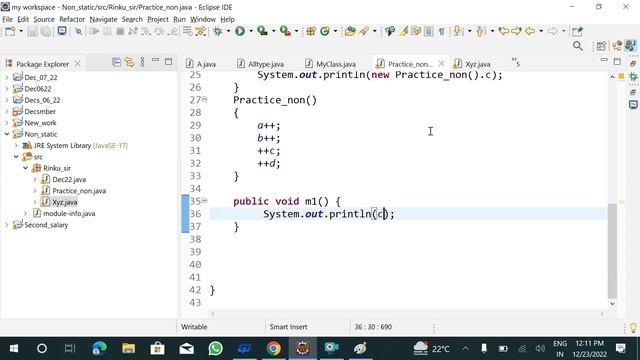Select Practice_non.java in Package Explorer

click(79, 191)
